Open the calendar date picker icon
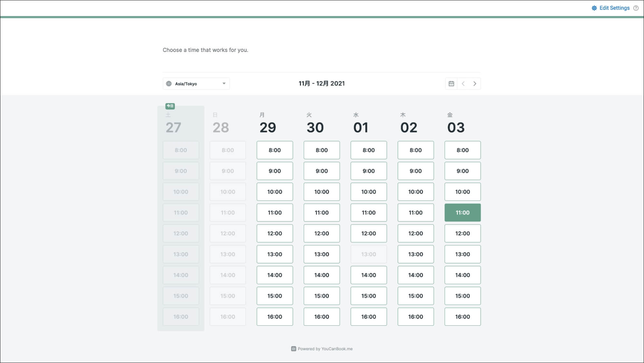Image resolution: width=644 pixels, height=363 pixels. 451,83
